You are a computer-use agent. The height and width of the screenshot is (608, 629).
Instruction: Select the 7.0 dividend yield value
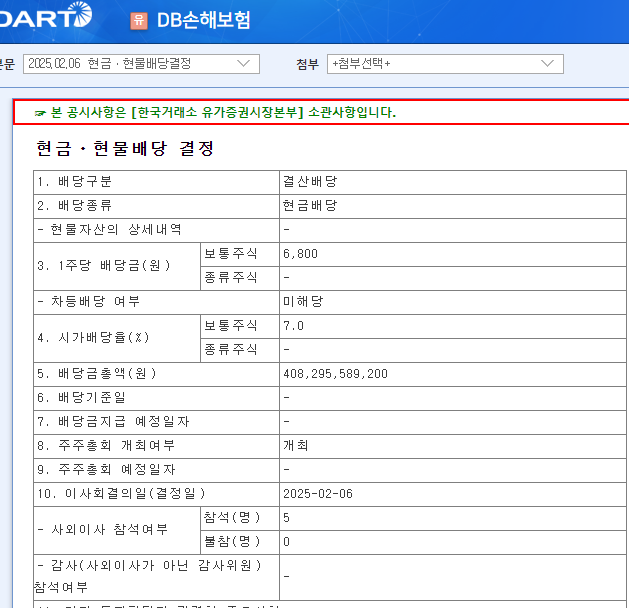(294, 326)
